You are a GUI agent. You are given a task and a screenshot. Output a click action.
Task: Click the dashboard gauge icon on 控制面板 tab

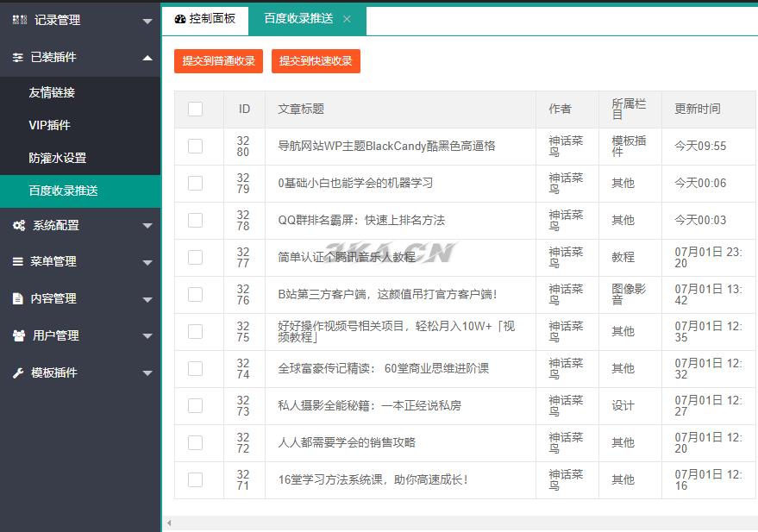click(181, 19)
